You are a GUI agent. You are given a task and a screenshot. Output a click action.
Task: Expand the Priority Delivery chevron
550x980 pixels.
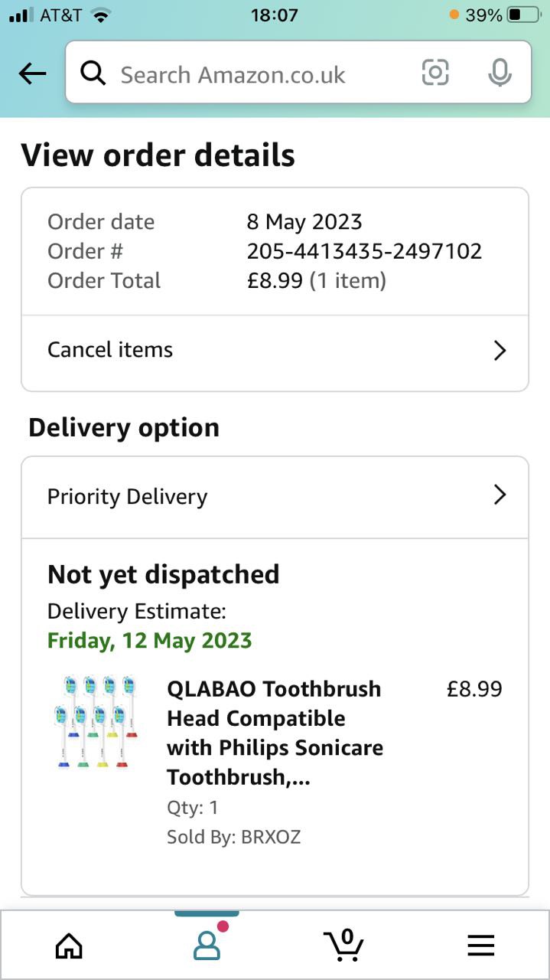[500, 495]
